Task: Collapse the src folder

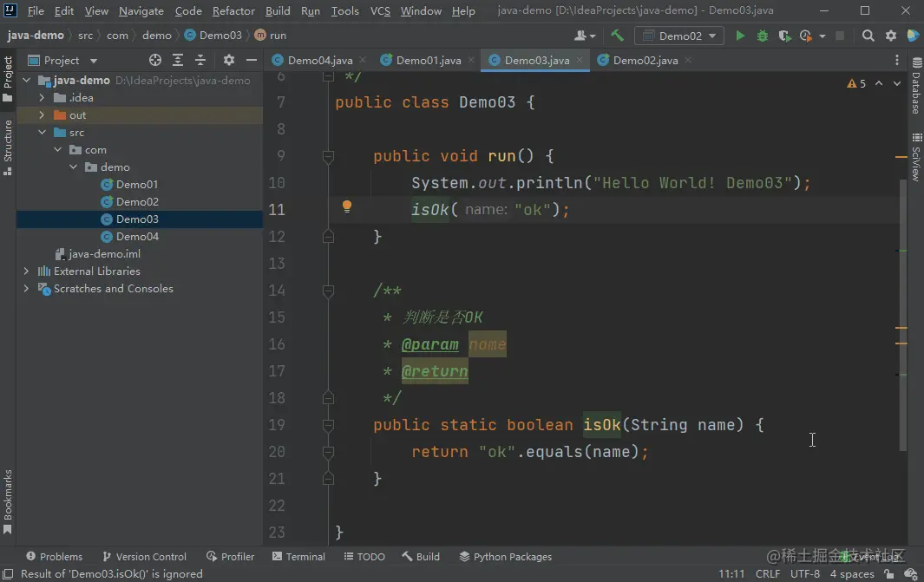Action: coord(42,133)
